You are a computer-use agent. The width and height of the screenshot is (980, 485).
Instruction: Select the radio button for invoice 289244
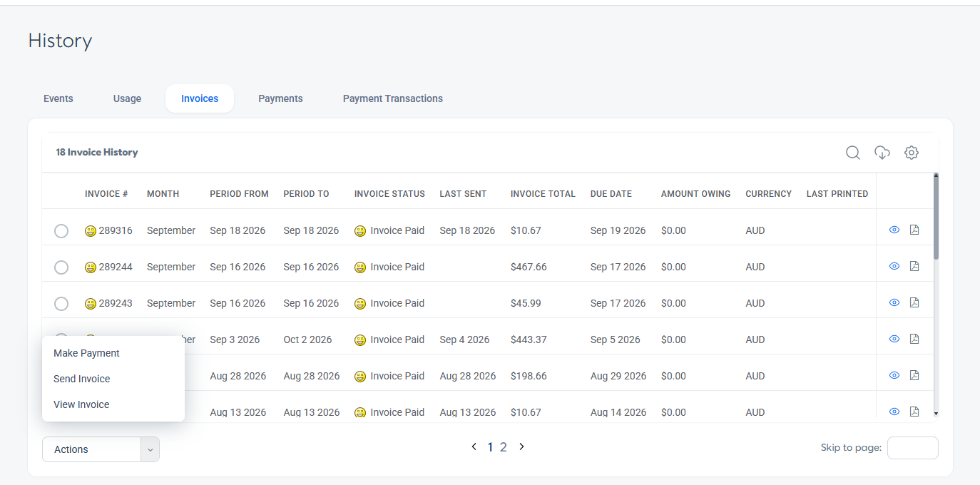pos(61,267)
